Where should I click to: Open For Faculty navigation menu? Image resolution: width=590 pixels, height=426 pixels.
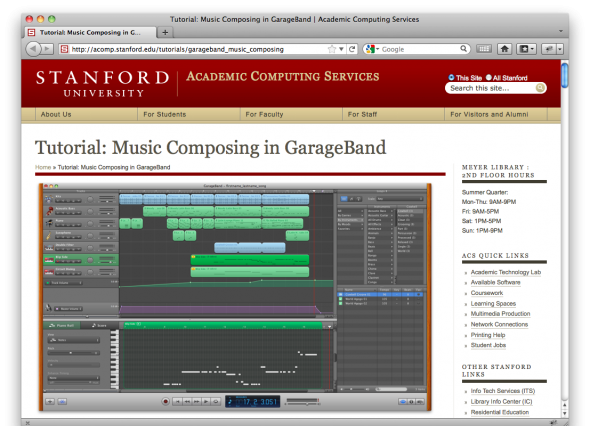264,114
